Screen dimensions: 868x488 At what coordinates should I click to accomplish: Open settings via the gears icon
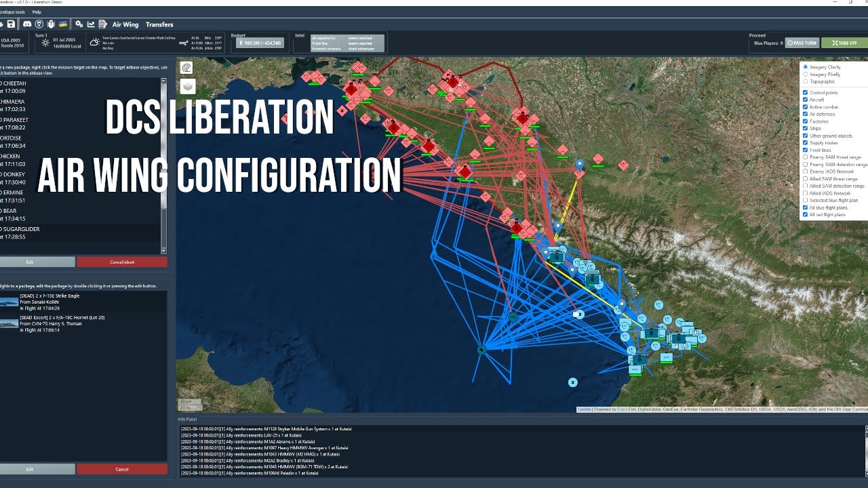coord(79,24)
